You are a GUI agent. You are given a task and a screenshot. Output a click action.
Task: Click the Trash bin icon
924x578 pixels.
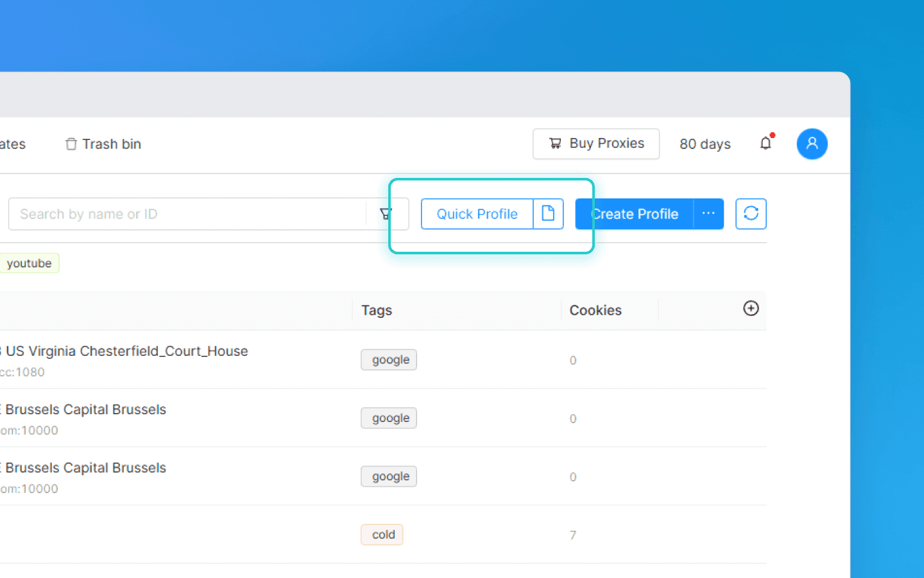pos(71,144)
